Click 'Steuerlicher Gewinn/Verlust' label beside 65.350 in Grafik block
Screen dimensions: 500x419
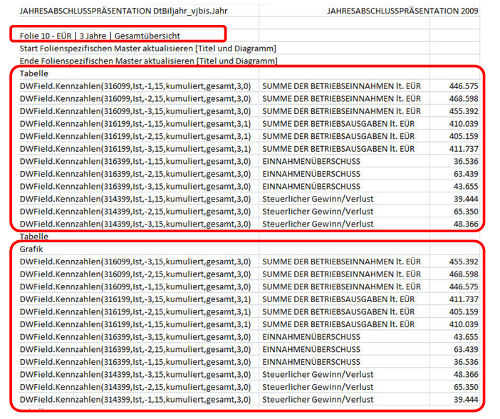coord(318,387)
